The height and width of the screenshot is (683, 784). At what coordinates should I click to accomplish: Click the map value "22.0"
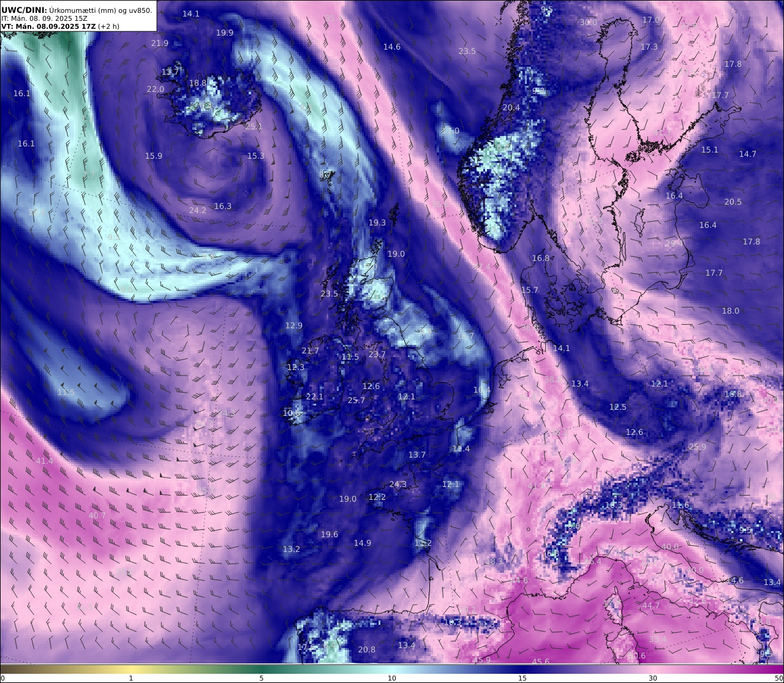click(156, 89)
